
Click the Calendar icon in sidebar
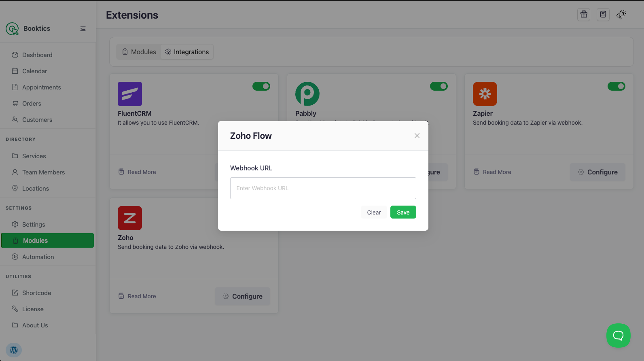[x=15, y=71]
